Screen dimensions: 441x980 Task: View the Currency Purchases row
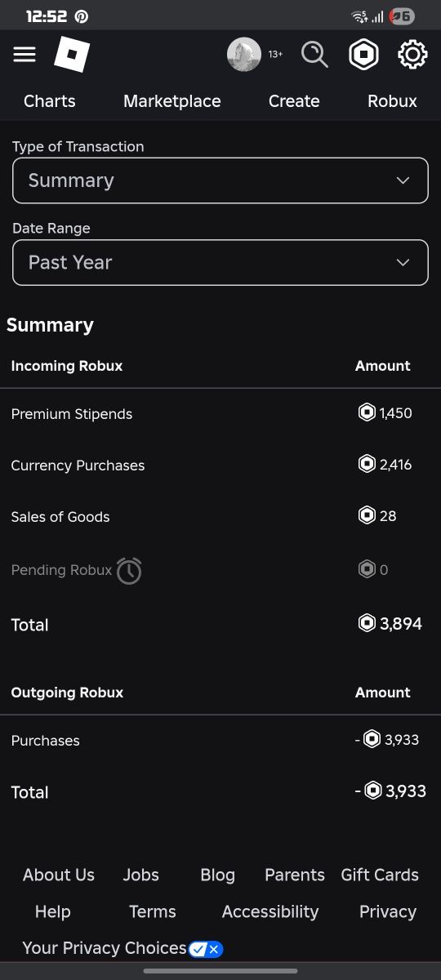click(220, 465)
